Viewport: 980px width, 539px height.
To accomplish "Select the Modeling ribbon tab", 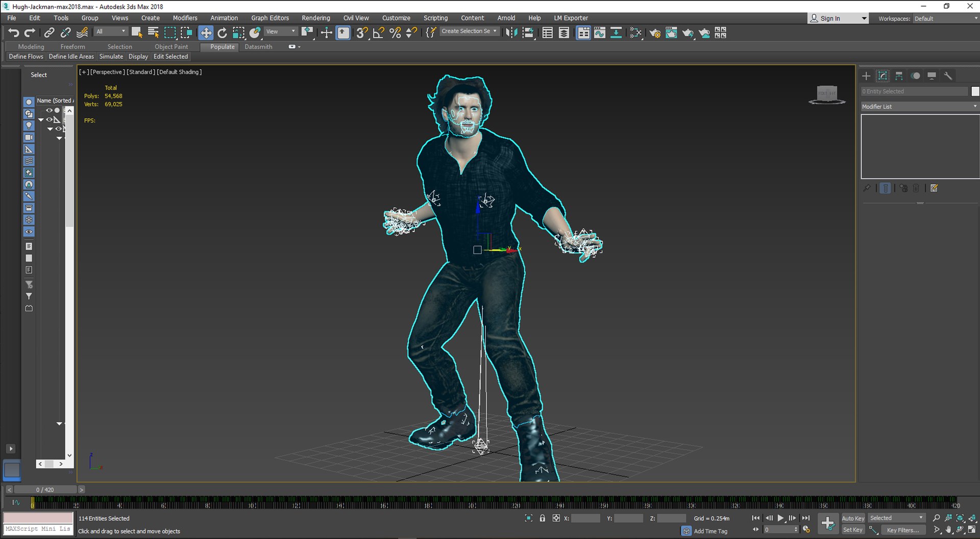I will point(31,46).
